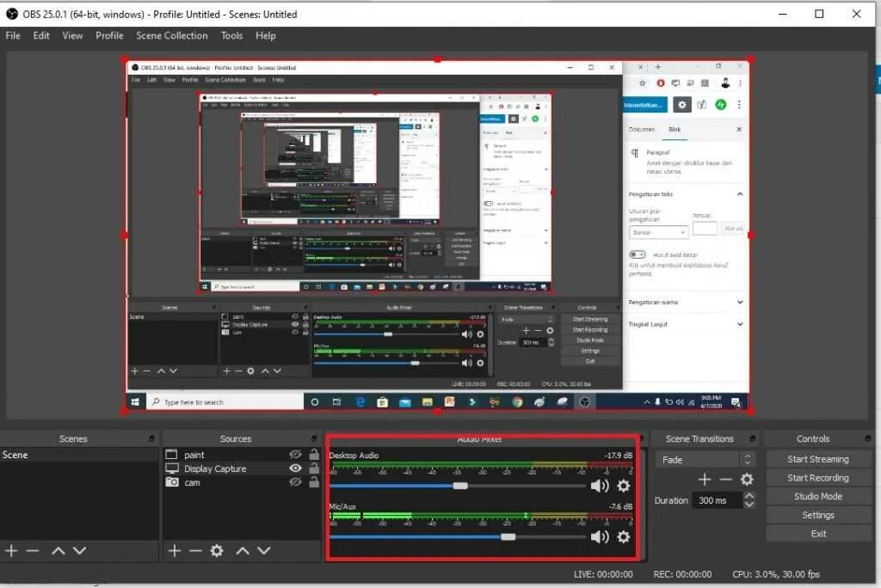
Task: Open transition properties gear icon
Action: pyautogui.click(x=747, y=479)
